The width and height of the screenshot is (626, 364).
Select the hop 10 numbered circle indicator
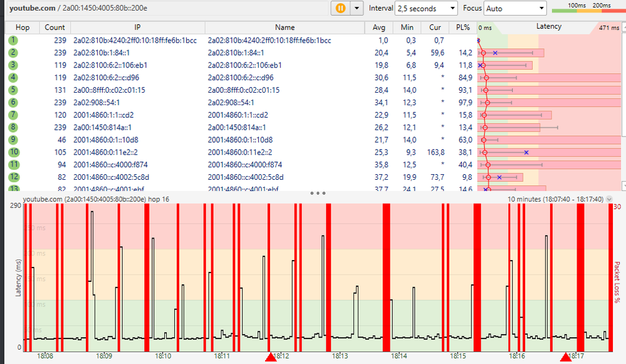[13, 152]
